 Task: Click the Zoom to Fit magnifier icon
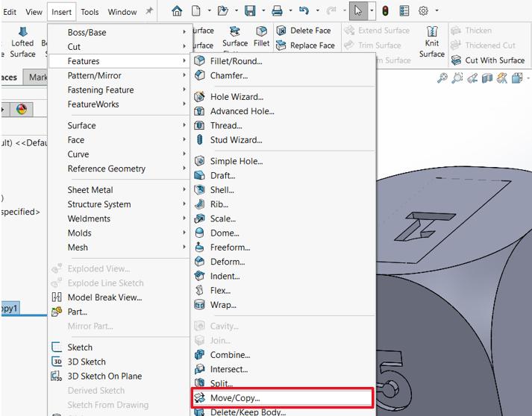coord(442,78)
